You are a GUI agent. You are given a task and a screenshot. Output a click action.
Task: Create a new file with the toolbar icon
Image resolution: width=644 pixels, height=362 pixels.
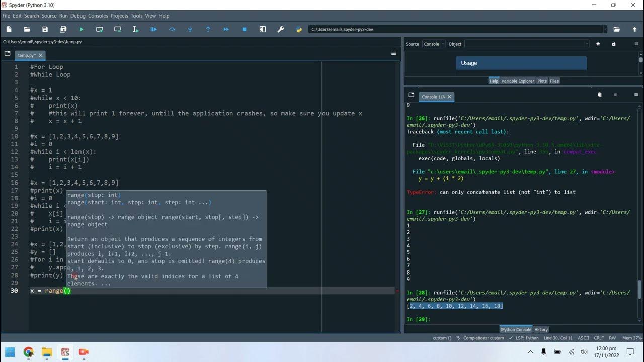point(9,29)
